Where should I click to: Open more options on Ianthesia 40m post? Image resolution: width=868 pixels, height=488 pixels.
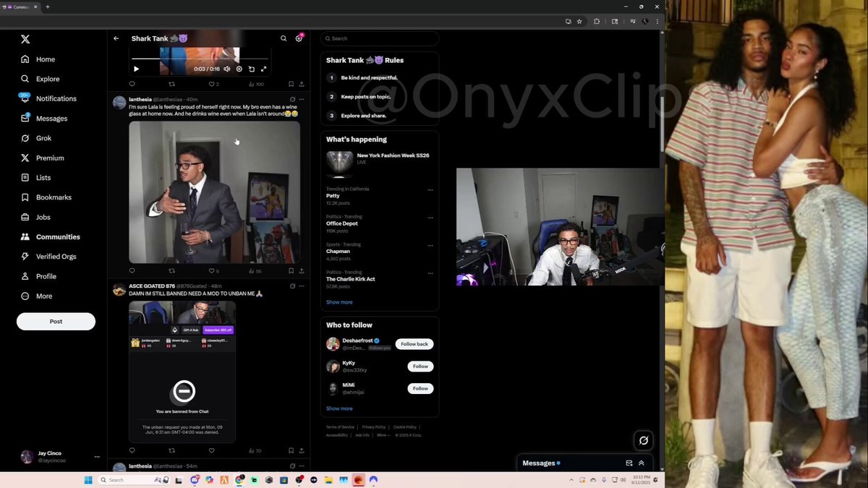click(302, 99)
